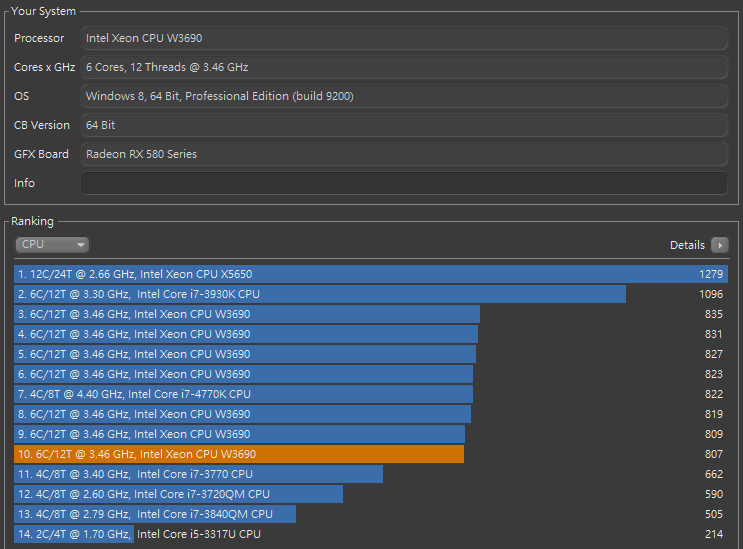Select rank 8 Xeon W3690 row scoring 819
743x549 pixels.
click(371, 414)
